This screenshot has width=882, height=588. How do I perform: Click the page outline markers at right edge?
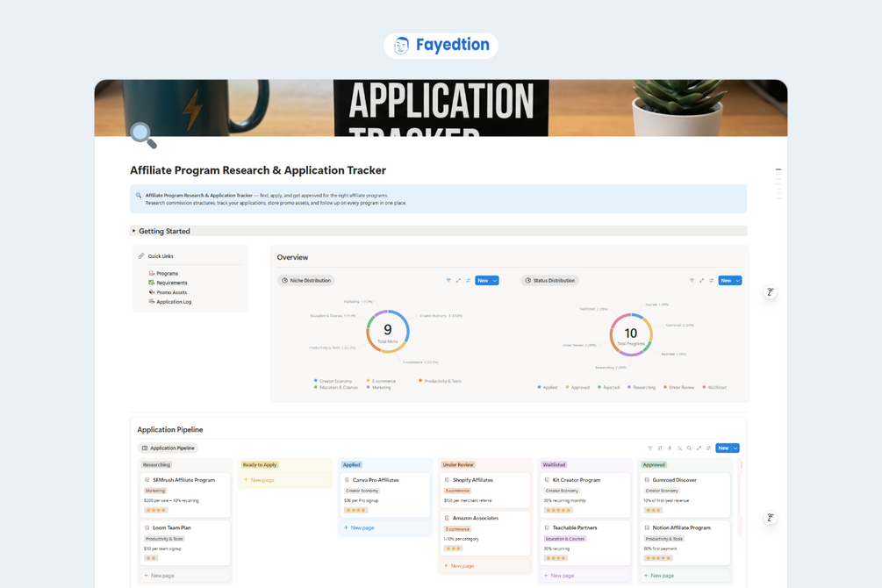point(778,184)
